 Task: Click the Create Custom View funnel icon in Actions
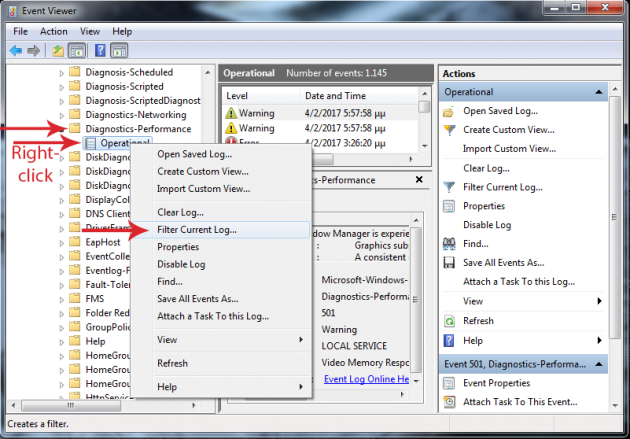point(449,130)
